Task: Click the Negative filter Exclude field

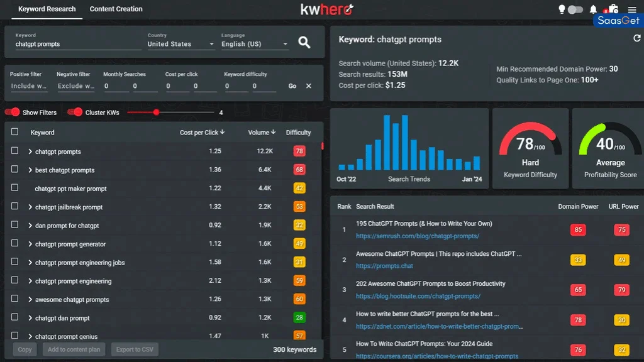Action: (x=76, y=85)
